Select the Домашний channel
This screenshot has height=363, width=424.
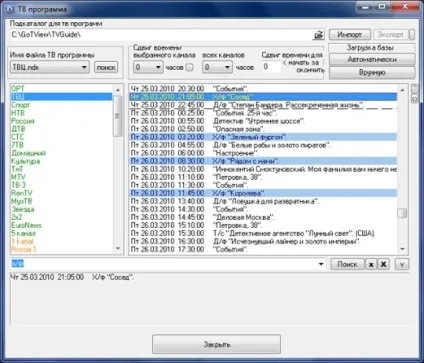coord(62,153)
